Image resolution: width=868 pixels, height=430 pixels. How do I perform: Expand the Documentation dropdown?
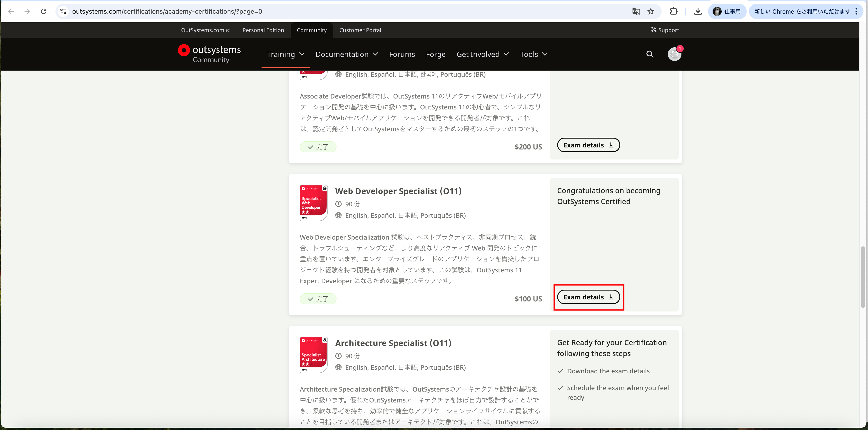click(x=346, y=54)
